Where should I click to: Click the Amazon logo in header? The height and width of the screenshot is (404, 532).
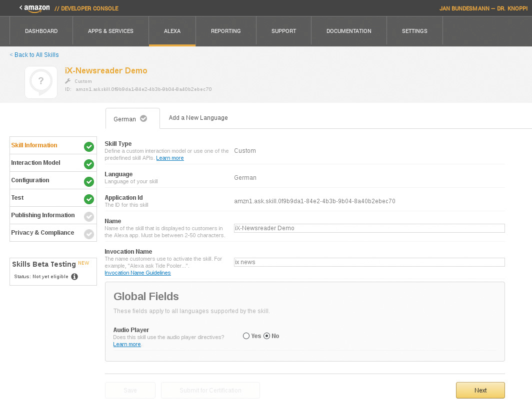pos(36,8)
